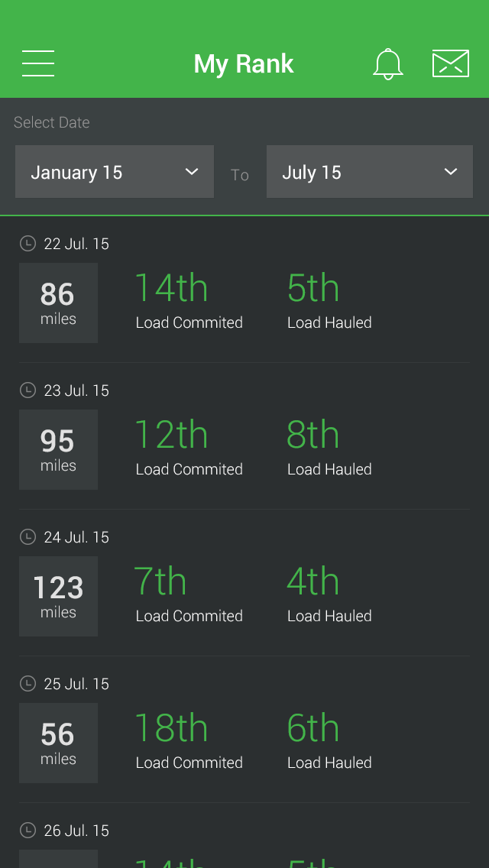The height and width of the screenshot is (868, 489).
Task: Select the 56 miles tile
Action: click(x=59, y=743)
